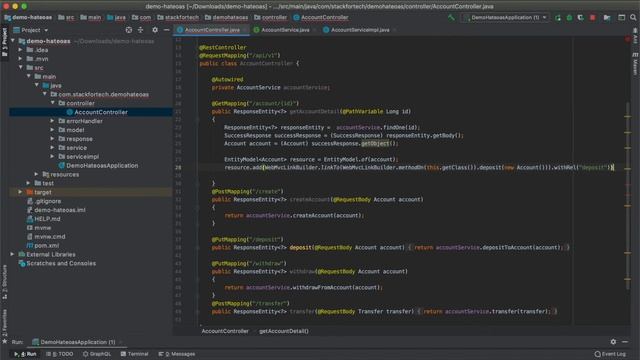640x360 pixels.
Task: Select the test folder in tree
Action: (x=44, y=183)
